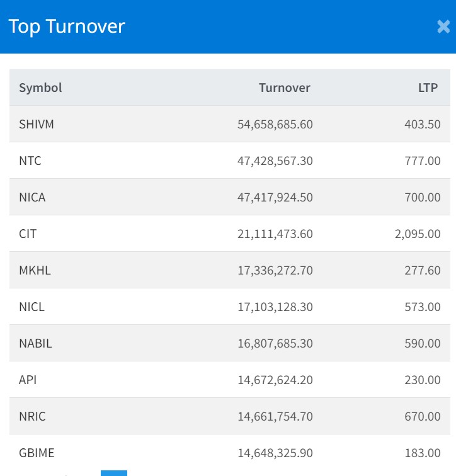The image size is (456, 476).
Task: Choose the NICL symbol row
Action: (x=32, y=307)
